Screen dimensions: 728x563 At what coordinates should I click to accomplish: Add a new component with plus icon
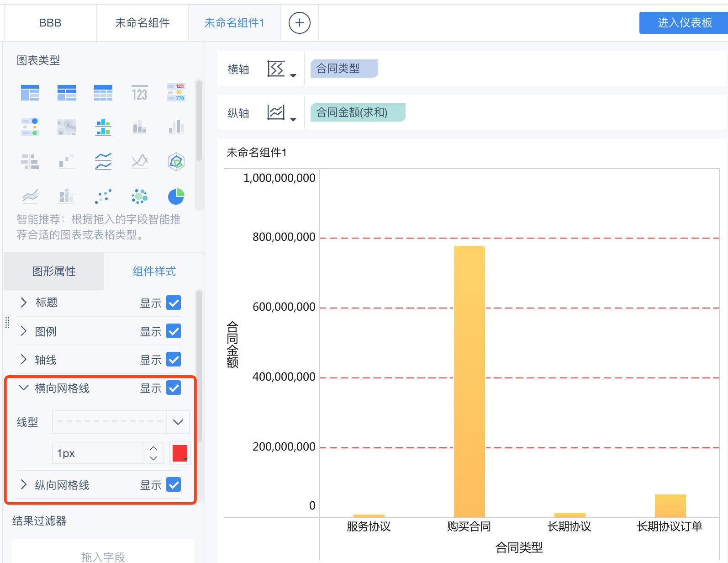pyautogui.click(x=300, y=23)
